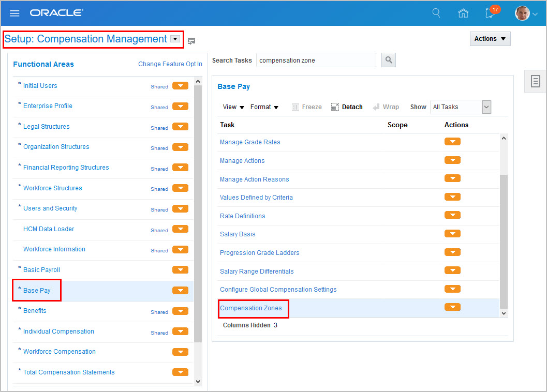
Task: Open the action menu for Manage Action Reasons task
Action: click(452, 178)
